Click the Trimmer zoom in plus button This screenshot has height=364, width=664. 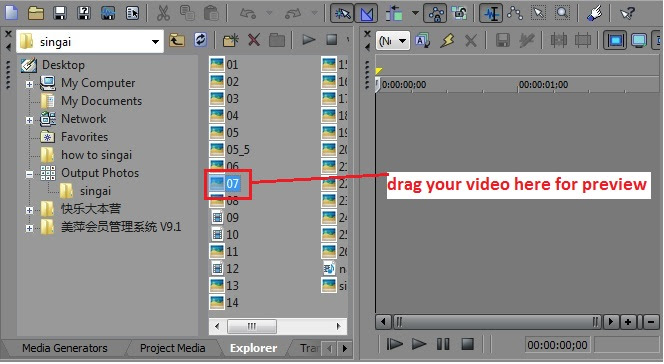pyautogui.click(x=628, y=322)
